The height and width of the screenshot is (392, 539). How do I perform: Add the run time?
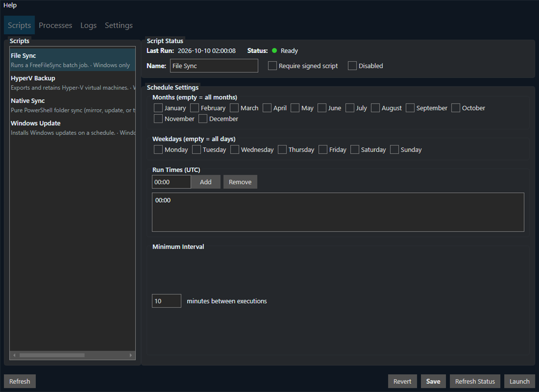[206, 182]
